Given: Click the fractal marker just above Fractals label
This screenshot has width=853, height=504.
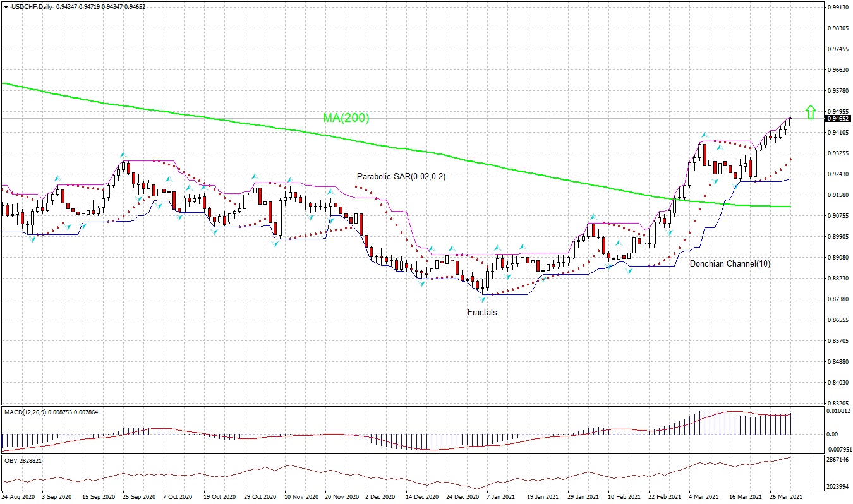Looking at the screenshot, I should (482, 299).
